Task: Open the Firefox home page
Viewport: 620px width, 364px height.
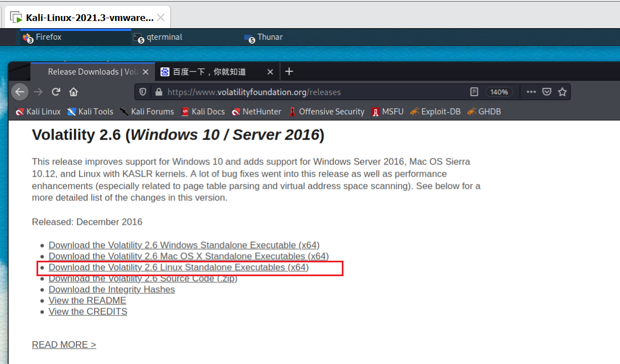Action: (x=74, y=92)
